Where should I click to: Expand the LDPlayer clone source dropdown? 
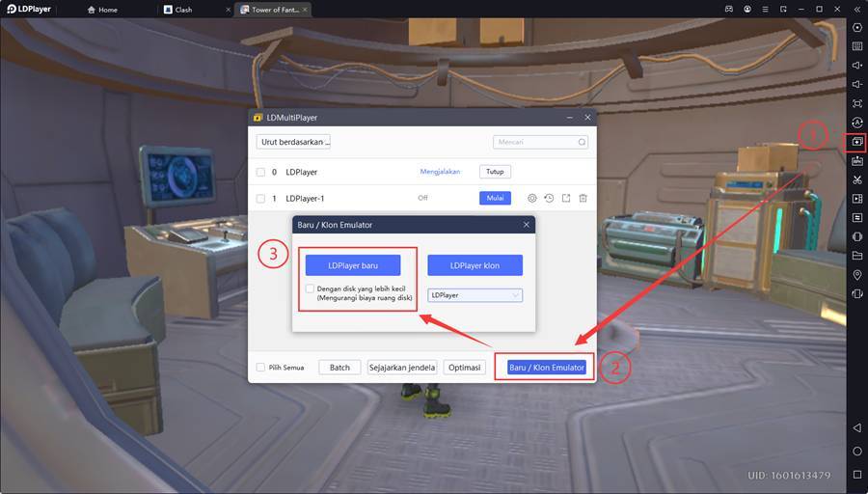(x=475, y=295)
